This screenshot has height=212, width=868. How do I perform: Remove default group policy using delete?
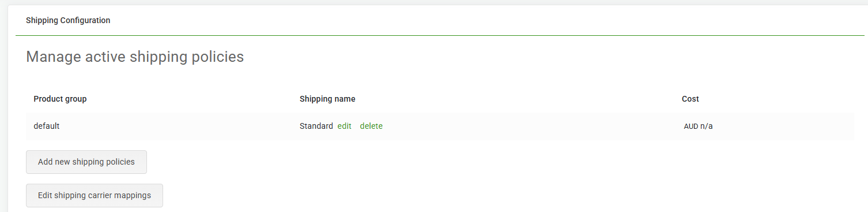(371, 126)
